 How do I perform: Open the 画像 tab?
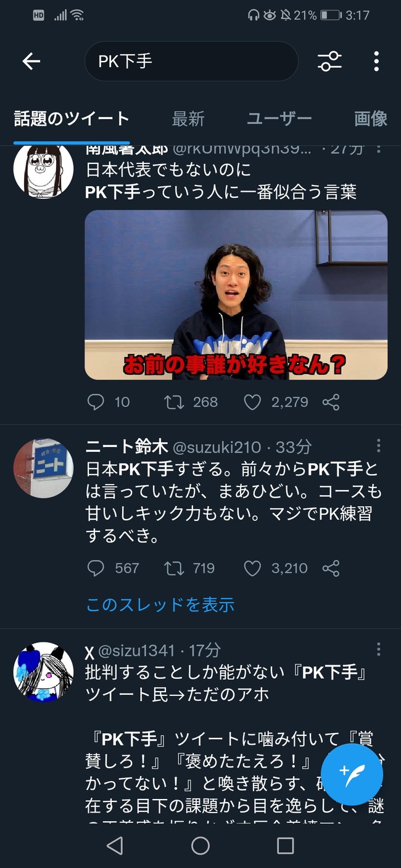[371, 119]
